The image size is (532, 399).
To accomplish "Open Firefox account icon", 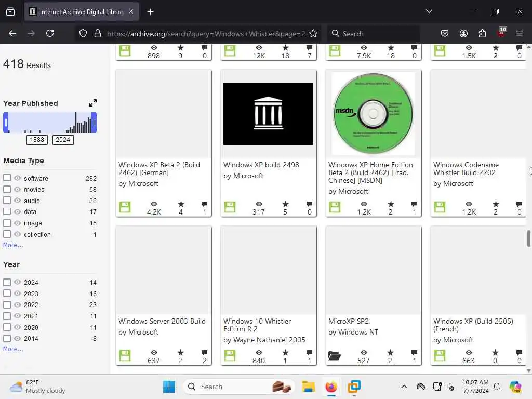I will click(463, 33).
